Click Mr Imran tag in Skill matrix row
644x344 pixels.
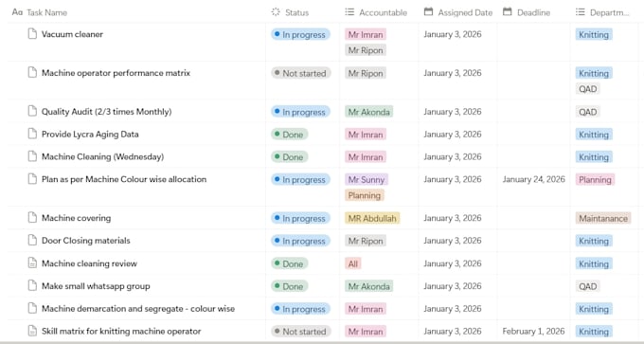point(366,332)
